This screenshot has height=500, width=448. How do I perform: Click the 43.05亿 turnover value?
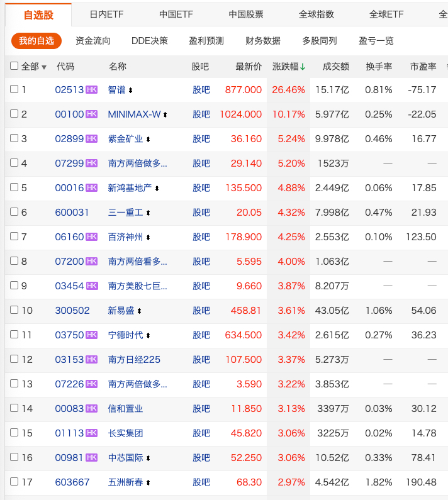click(332, 311)
